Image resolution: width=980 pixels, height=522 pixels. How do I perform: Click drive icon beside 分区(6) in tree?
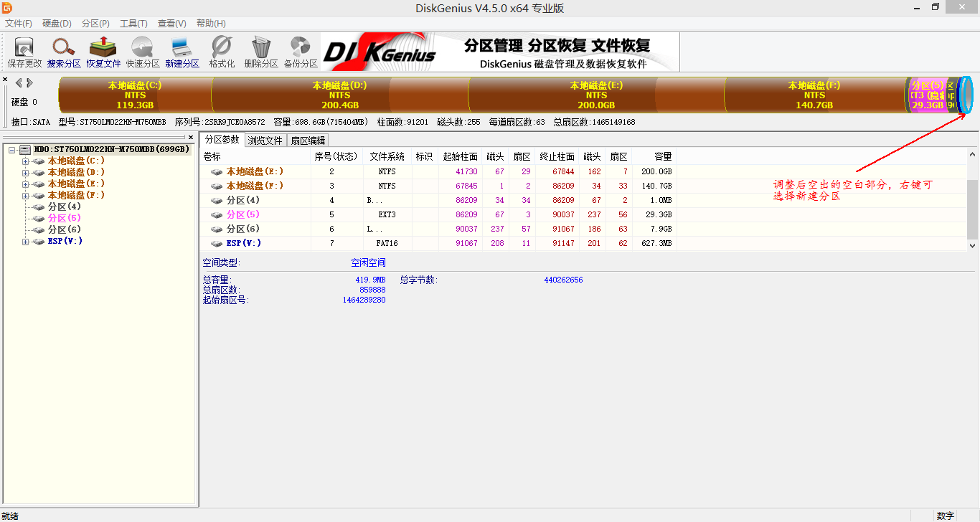(x=39, y=229)
